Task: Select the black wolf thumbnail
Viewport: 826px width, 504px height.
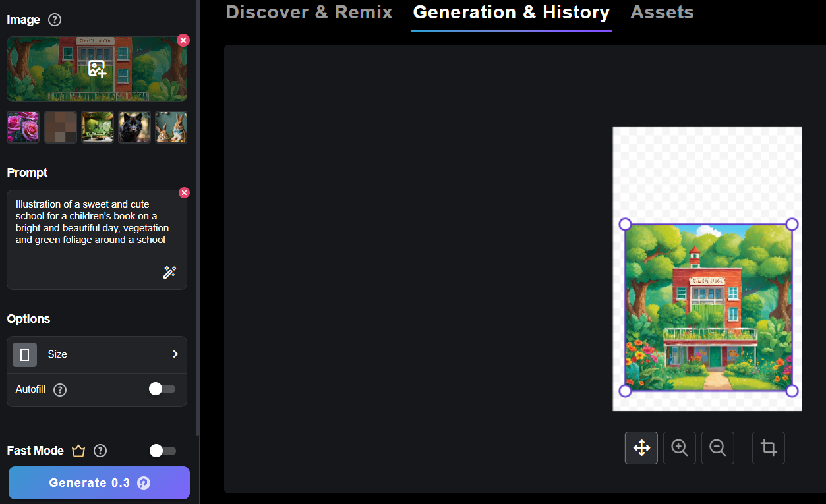Action: 134,127
